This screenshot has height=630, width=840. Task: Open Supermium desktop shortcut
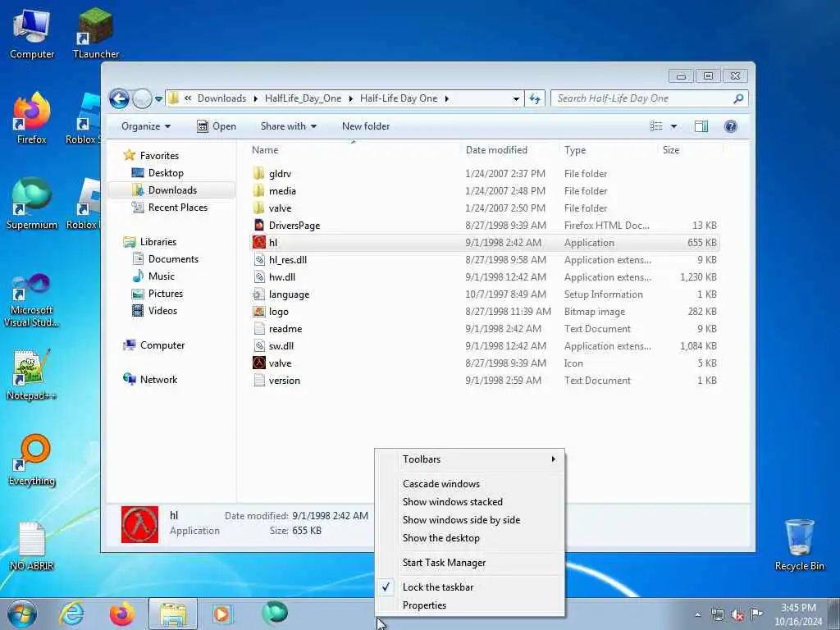tap(32, 204)
